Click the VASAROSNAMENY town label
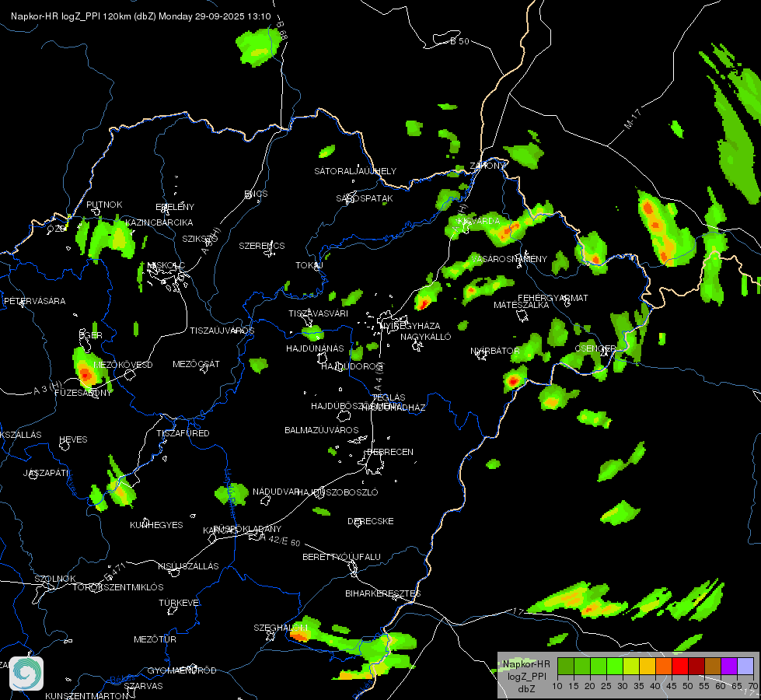The width and height of the screenshot is (761, 700). (508, 259)
